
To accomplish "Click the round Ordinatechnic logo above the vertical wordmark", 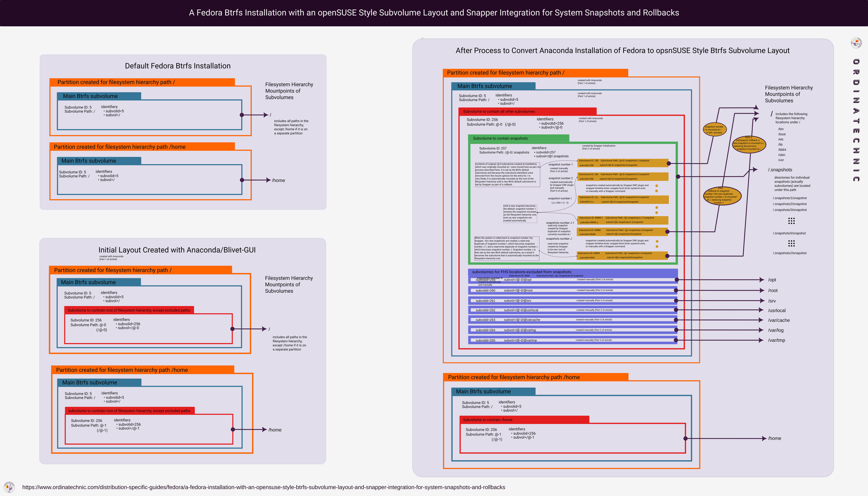I will (x=856, y=43).
